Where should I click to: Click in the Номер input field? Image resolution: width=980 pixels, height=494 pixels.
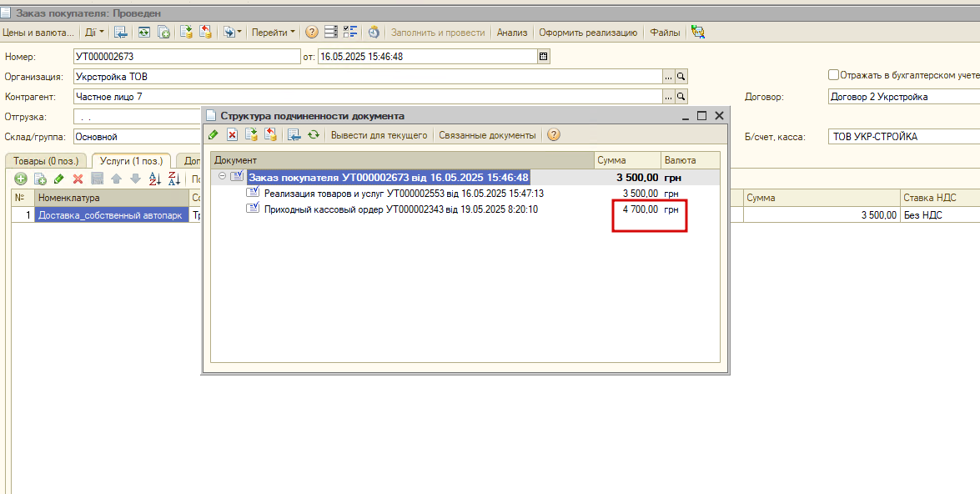click(x=187, y=56)
